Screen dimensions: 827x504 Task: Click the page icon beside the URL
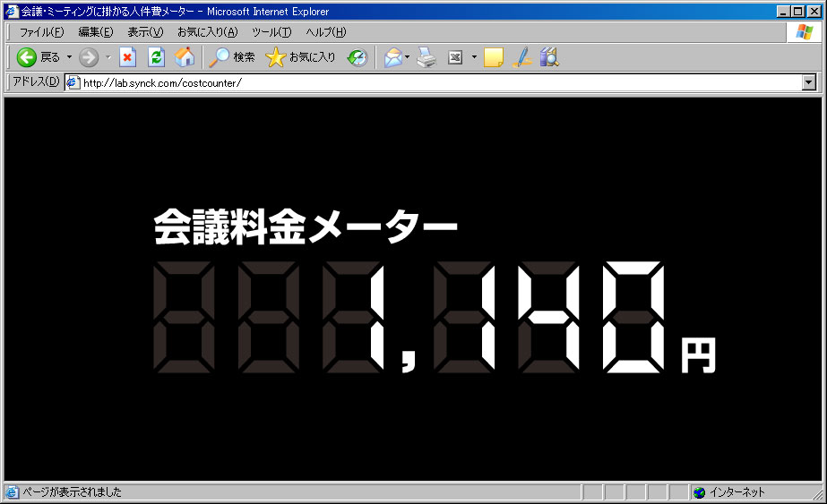tap(73, 82)
